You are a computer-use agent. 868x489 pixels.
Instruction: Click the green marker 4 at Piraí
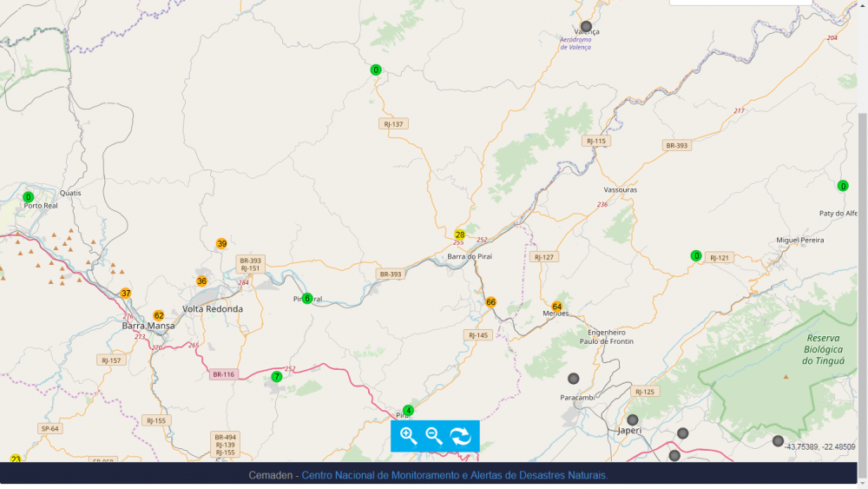click(408, 411)
